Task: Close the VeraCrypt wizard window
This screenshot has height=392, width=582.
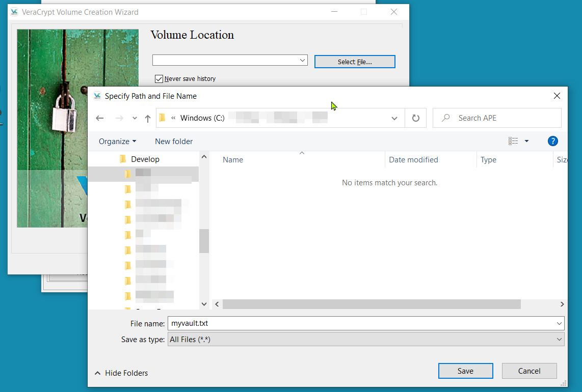Action: coord(394,12)
